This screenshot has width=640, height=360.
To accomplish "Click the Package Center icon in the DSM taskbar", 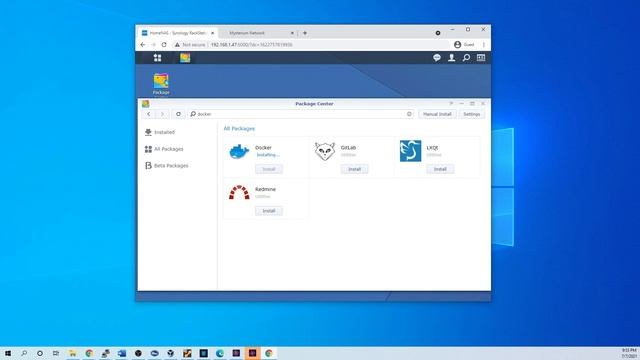I will (185, 58).
